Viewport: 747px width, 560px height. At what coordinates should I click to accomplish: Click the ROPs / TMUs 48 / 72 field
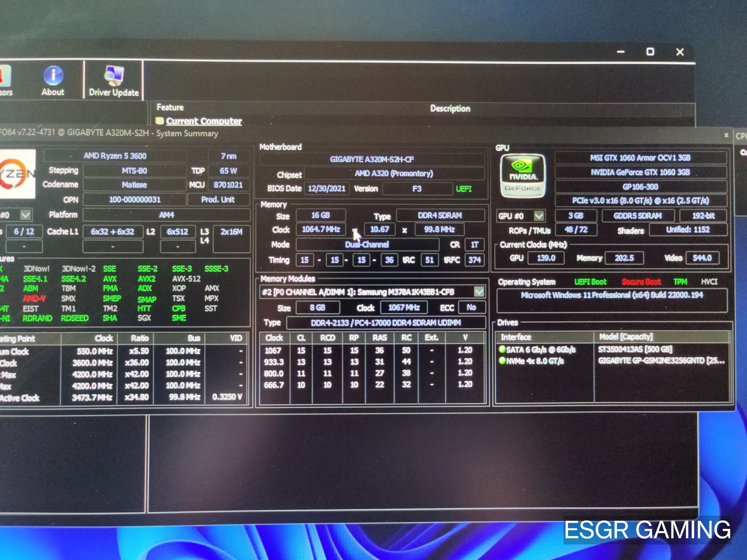576,230
